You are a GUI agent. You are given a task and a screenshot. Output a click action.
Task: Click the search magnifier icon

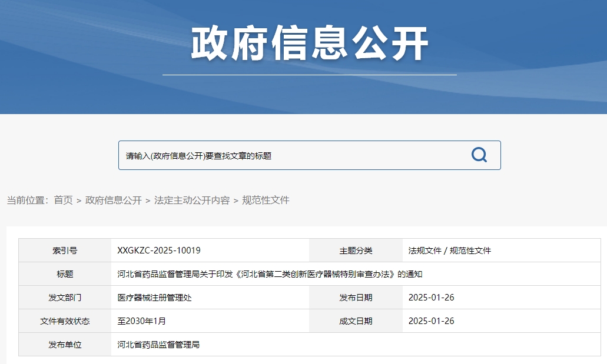(x=478, y=155)
